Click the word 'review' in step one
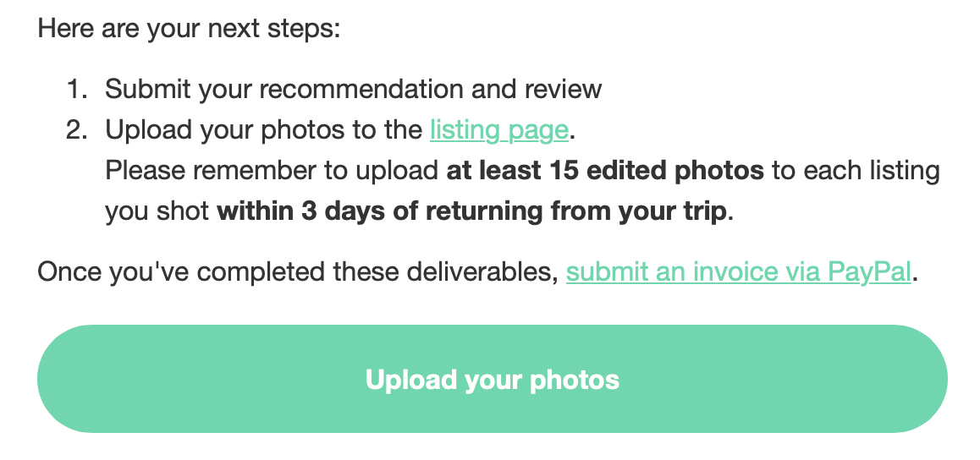 (563, 90)
